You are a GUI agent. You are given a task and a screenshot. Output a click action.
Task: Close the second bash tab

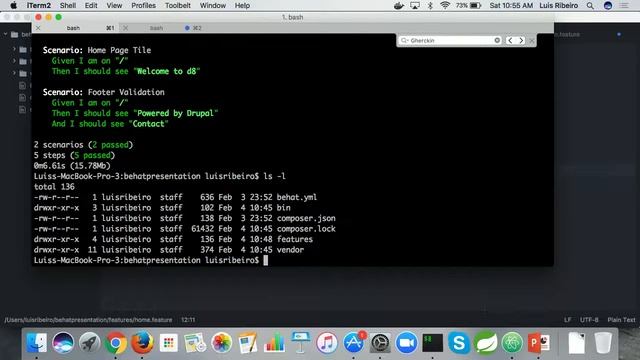click(125, 28)
